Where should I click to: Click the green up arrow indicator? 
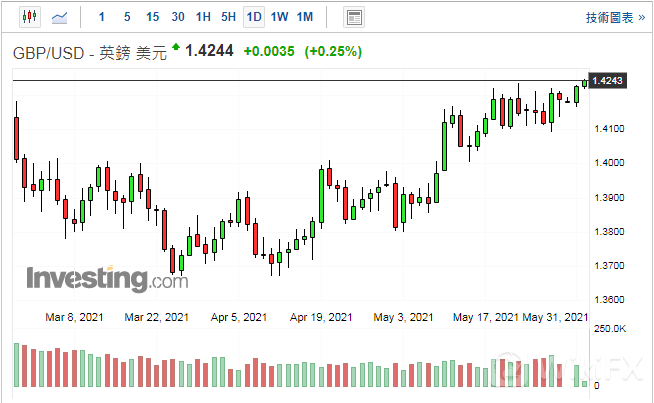coord(177,48)
